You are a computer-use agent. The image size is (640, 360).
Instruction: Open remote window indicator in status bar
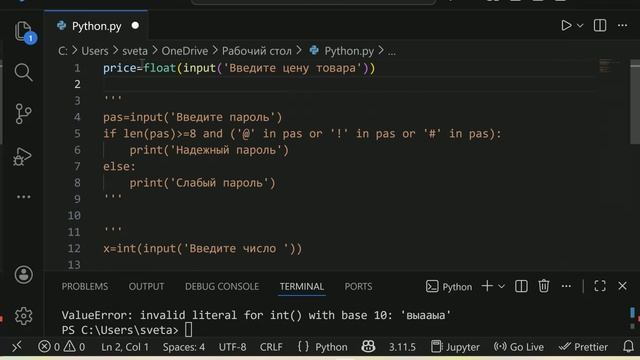click(17, 347)
